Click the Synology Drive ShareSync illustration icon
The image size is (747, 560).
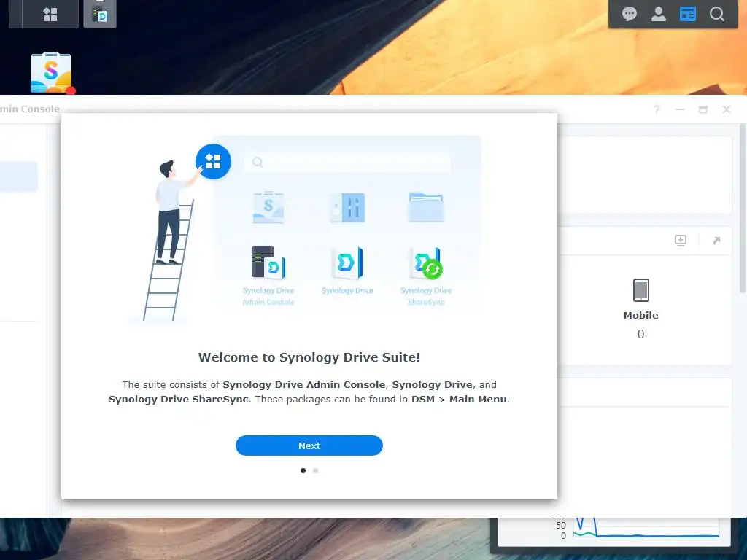click(426, 262)
